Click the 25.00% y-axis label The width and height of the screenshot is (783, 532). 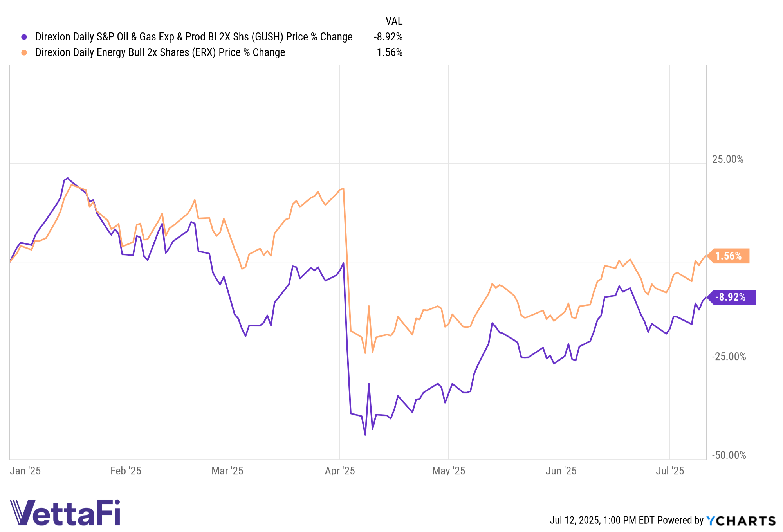click(727, 159)
